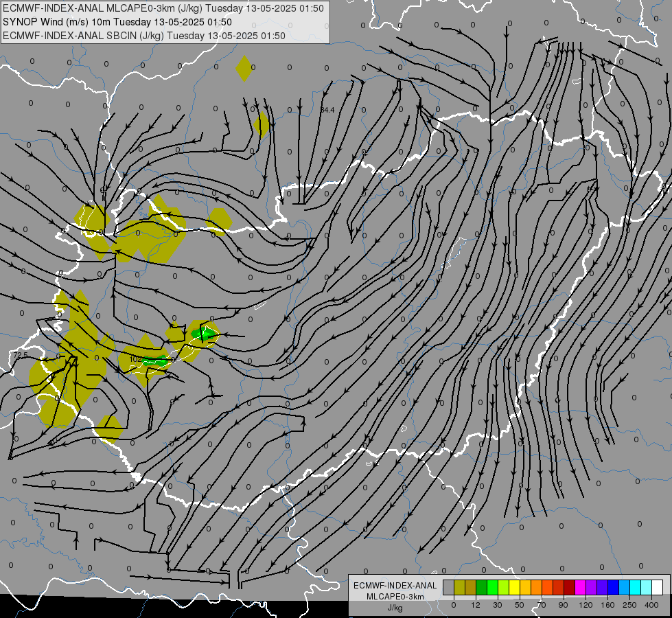
Task: Click the white swatch at the legend end
Action: pyautogui.click(x=658, y=587)
